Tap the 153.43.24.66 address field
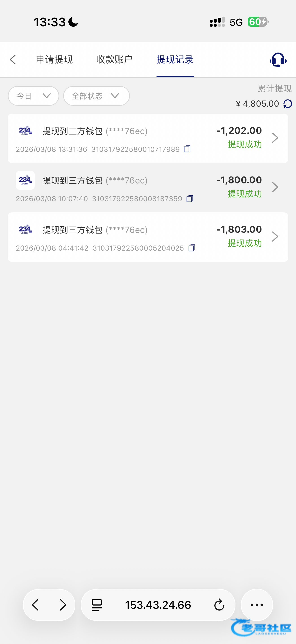Screen dimensions: 296x644 pyautogui.click(x=158, y=605)
